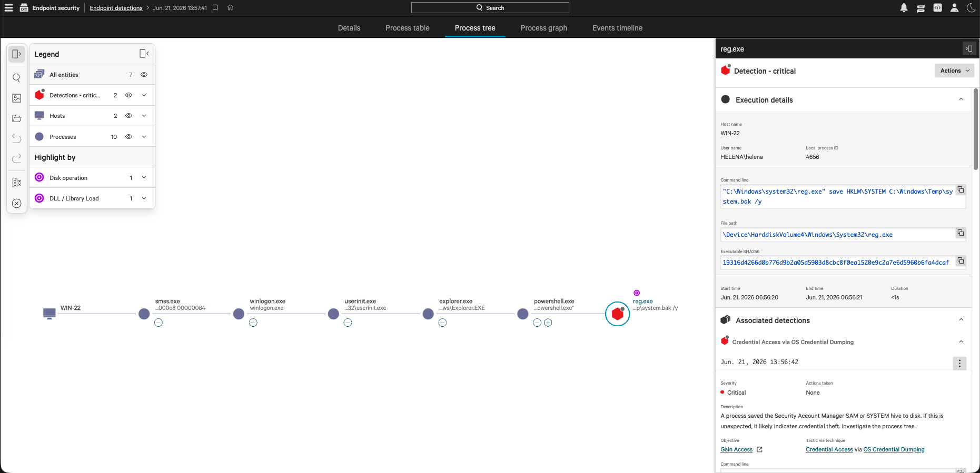Viewport: 980px width, 473px height.
Task: Toggle Processes visibility eye icon
Action: 128,137
